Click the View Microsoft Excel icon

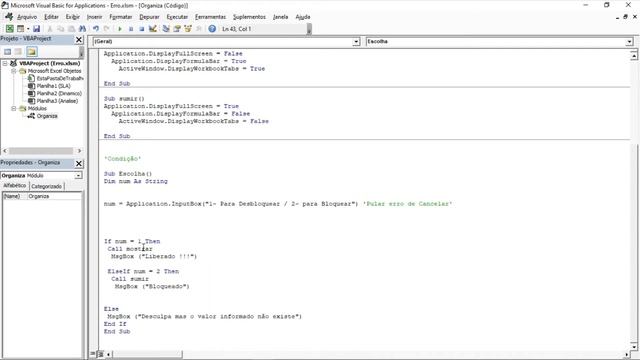pyautogui.click(x=9, y=29)
